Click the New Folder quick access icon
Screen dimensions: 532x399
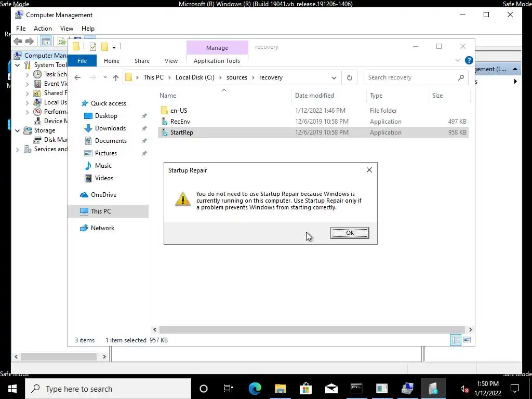(104, 47)
